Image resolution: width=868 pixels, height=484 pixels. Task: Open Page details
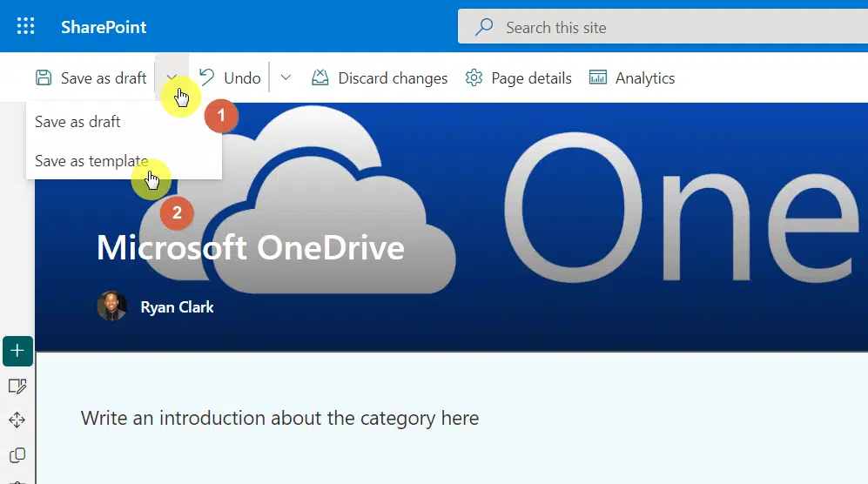[x=519, y=78]
